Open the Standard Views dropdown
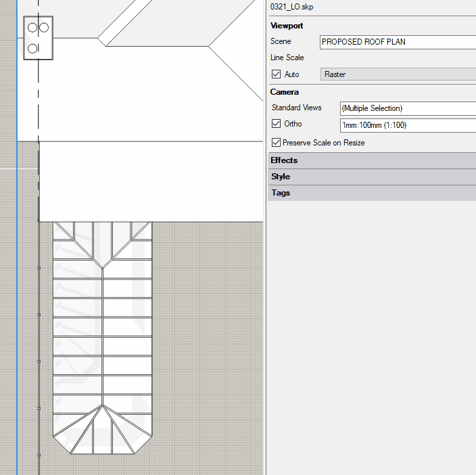The height and width of the screenshot is (475, 476). coord(408,108)
